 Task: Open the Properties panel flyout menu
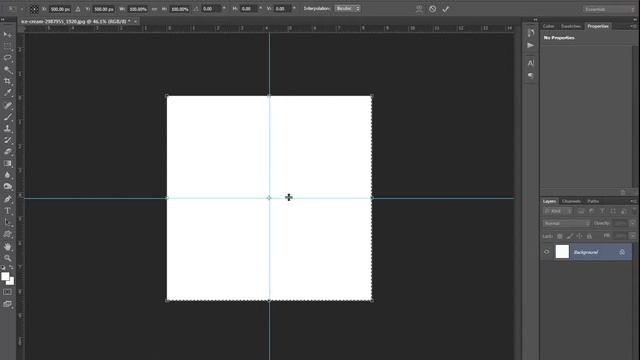click(x=633, y=26)
